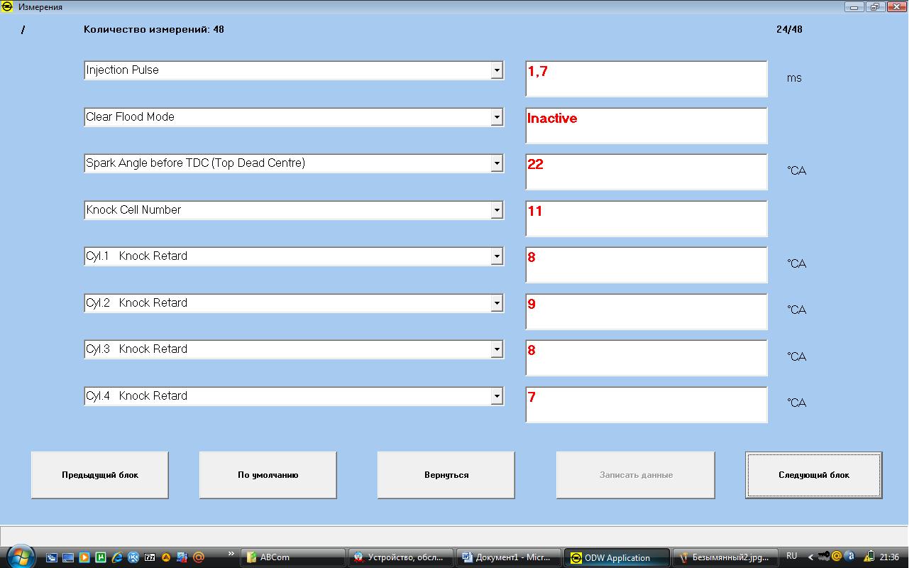
Task: Expand the Injection Pulse dropdown
Action: click(497, 70)
